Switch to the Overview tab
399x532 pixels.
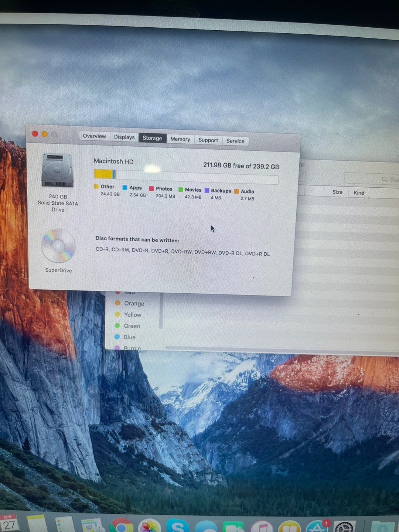tap(94, 136)
